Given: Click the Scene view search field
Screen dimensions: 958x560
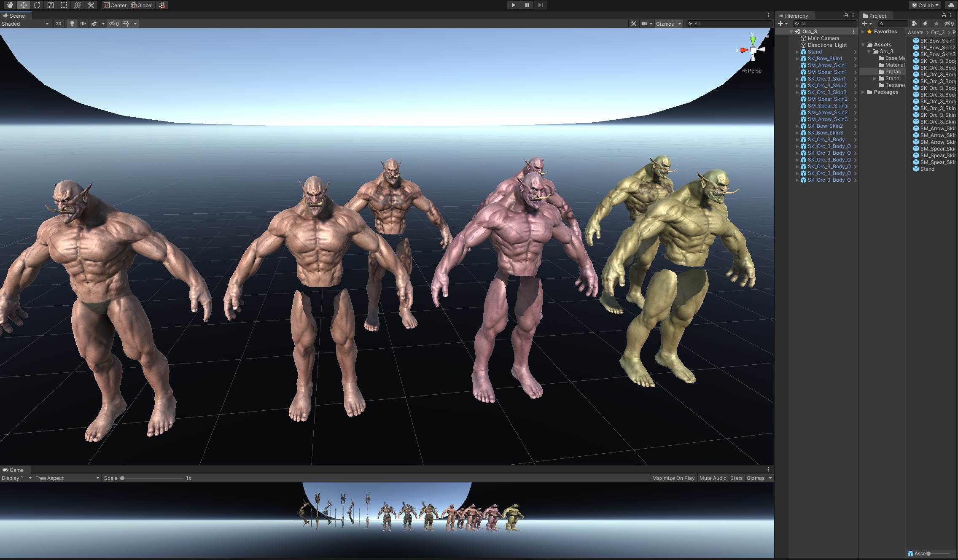Looking at the screenshot, I should (x=729, y=24).
